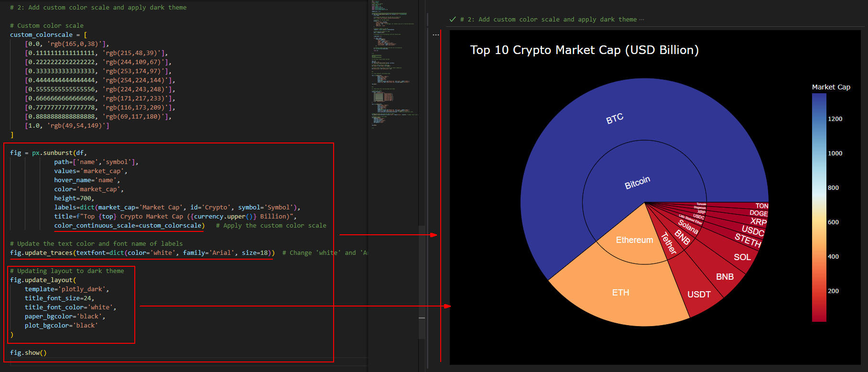The height and width of the screenshot is (372, 868).
Task: Click the title_font_size=24 line
Action: [59, 298]
